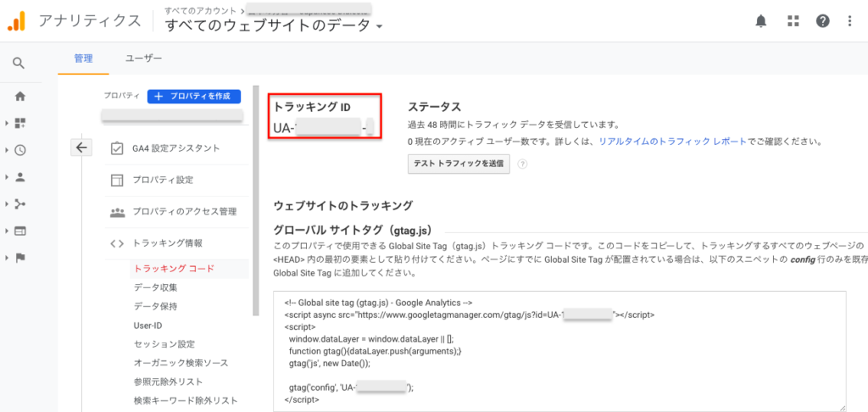Expand the Behavior sidebar arrow

click(6, 231)
